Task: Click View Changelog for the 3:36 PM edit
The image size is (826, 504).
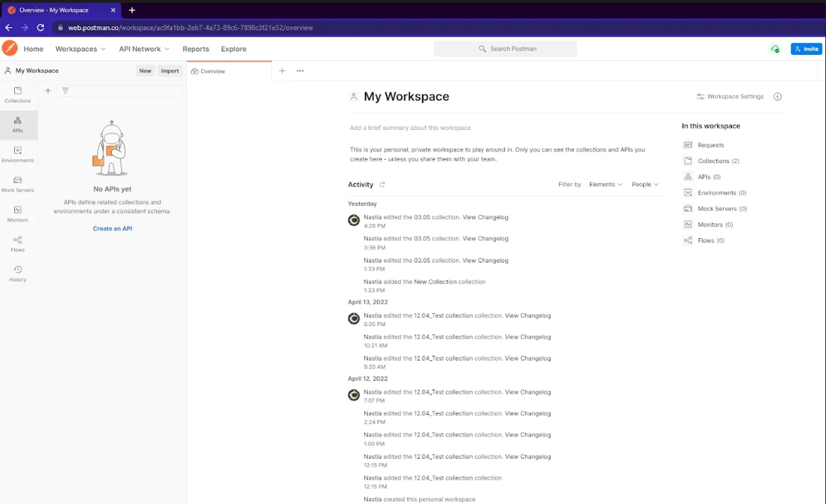Action: click(485, 238)
